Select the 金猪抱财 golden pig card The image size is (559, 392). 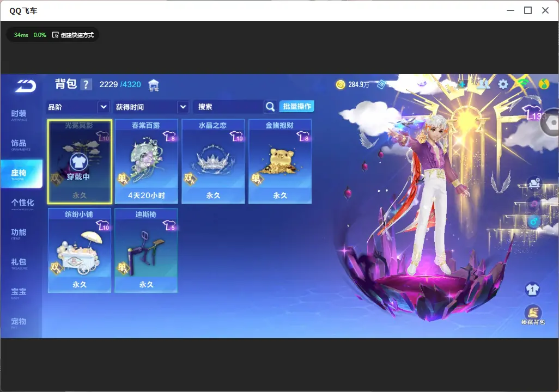pos(280,162)
